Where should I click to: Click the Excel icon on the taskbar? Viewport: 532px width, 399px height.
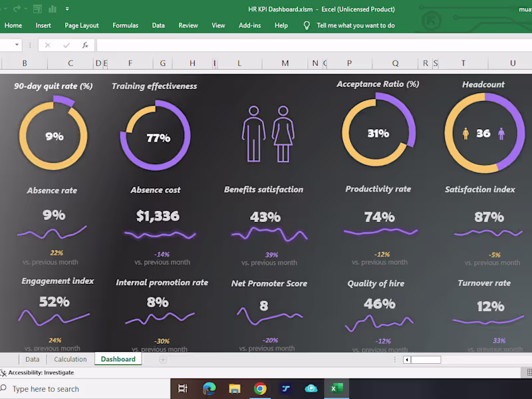336,388
